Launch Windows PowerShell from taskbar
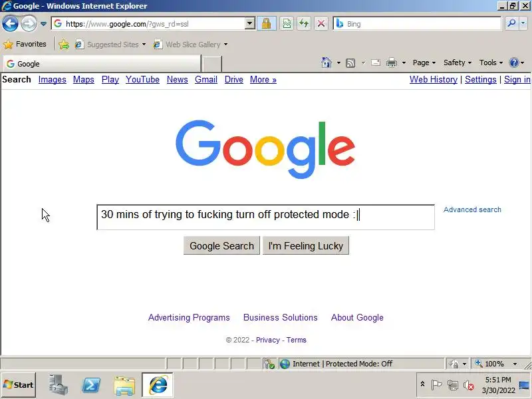 click(x=91, y=385)
